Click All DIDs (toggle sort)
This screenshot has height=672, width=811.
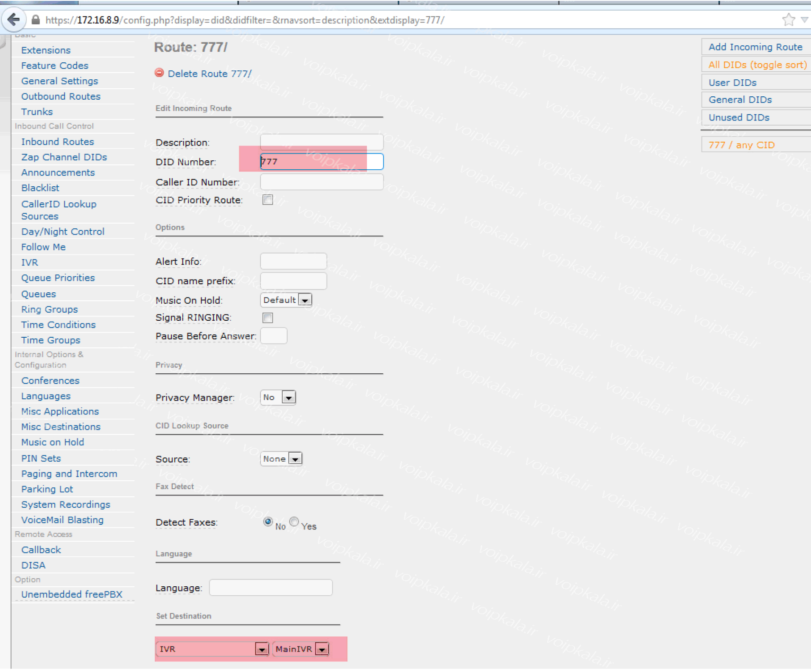pyautogui.click(x=758, y=64)
